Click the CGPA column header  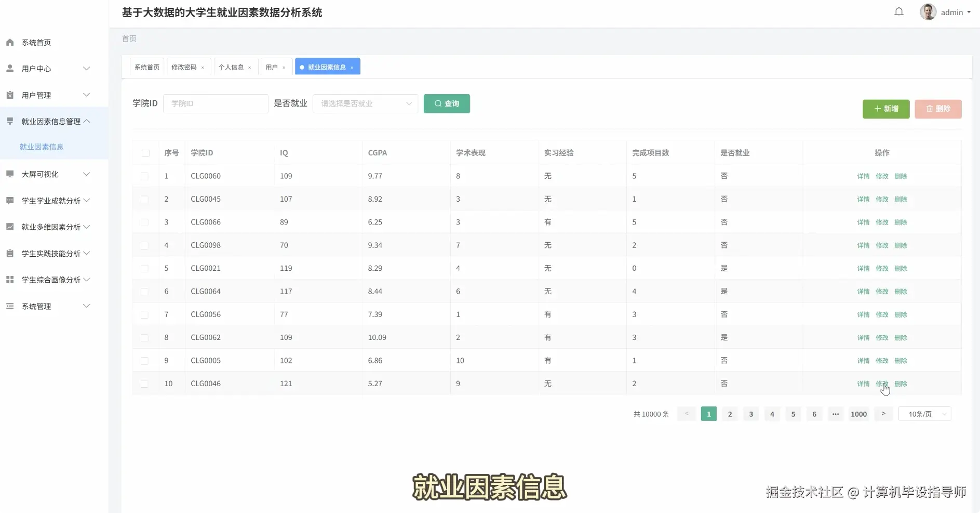(x=378, y=153)
